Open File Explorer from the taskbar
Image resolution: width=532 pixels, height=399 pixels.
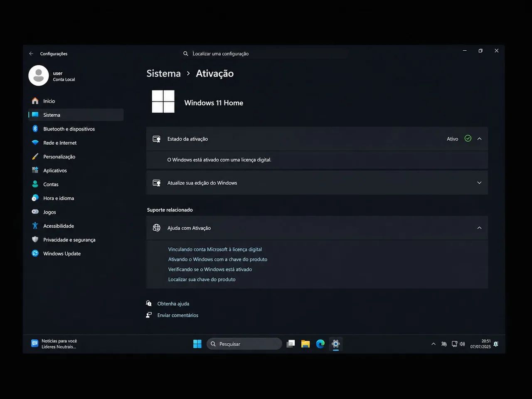click(305, 344)
